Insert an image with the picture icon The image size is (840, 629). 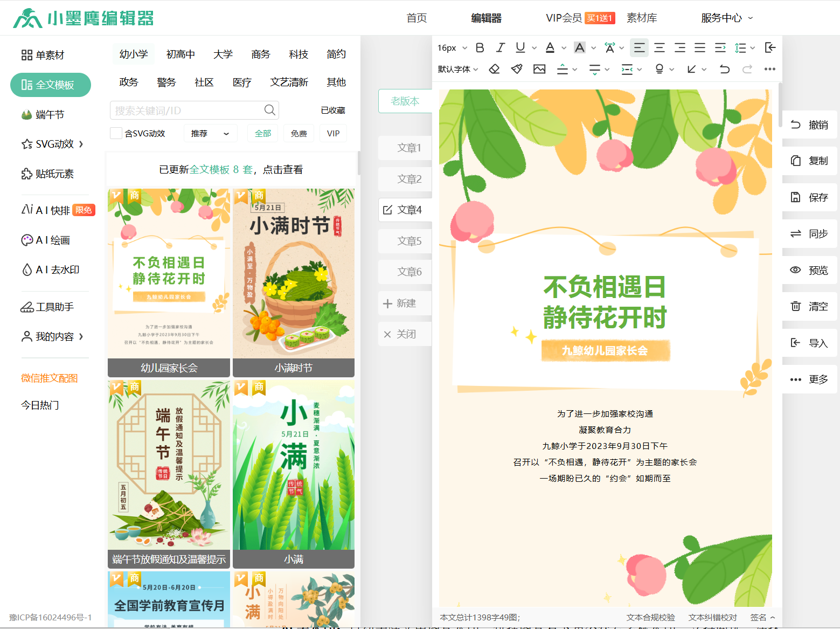[x=539, y=69]
